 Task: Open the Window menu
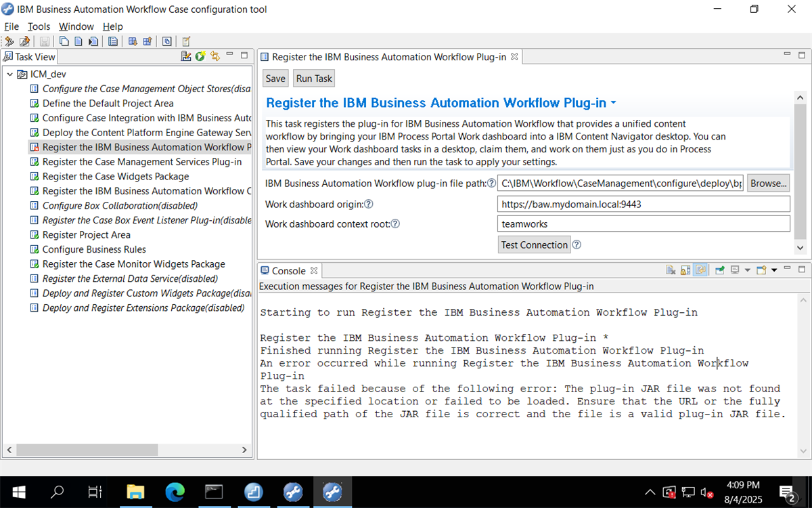click(x=76, y=26)
